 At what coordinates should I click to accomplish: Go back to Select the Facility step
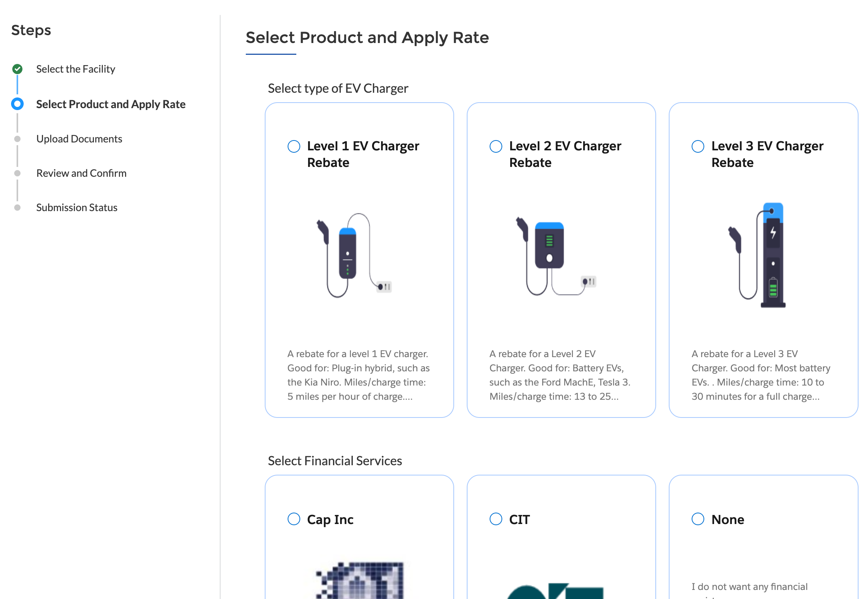point(75,69)
